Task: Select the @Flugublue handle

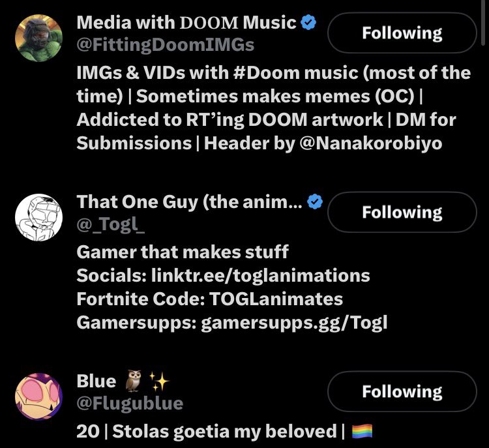Action: (130, 403)
